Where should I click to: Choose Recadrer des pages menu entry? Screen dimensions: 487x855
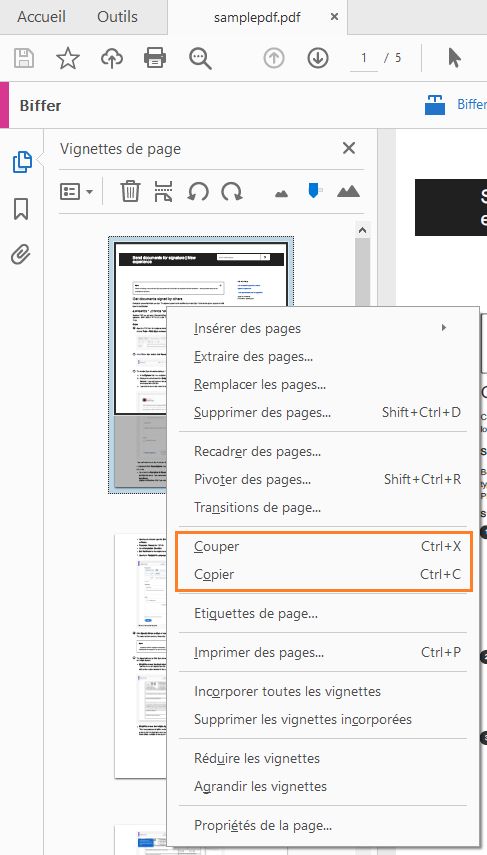[x=321, y=451]
